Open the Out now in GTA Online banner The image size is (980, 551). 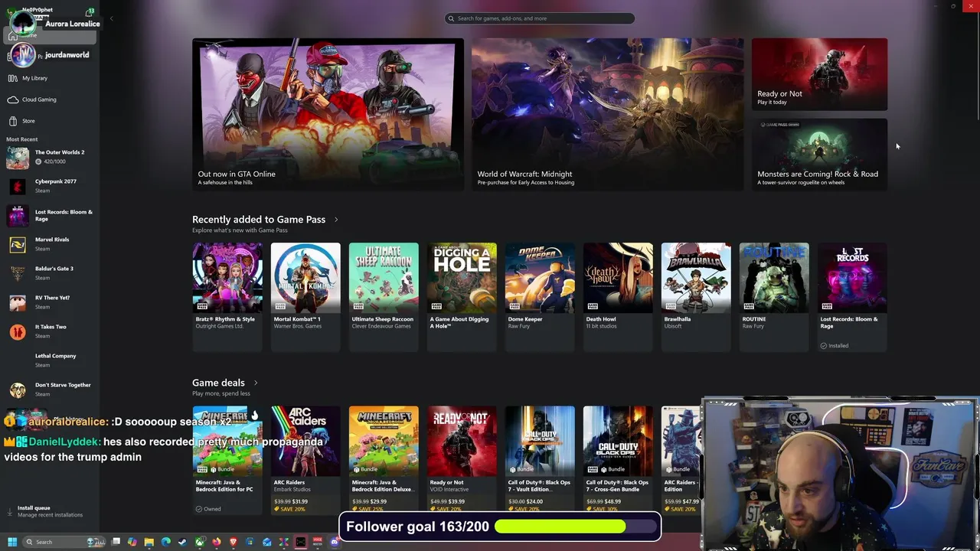(x=328, y=114)
